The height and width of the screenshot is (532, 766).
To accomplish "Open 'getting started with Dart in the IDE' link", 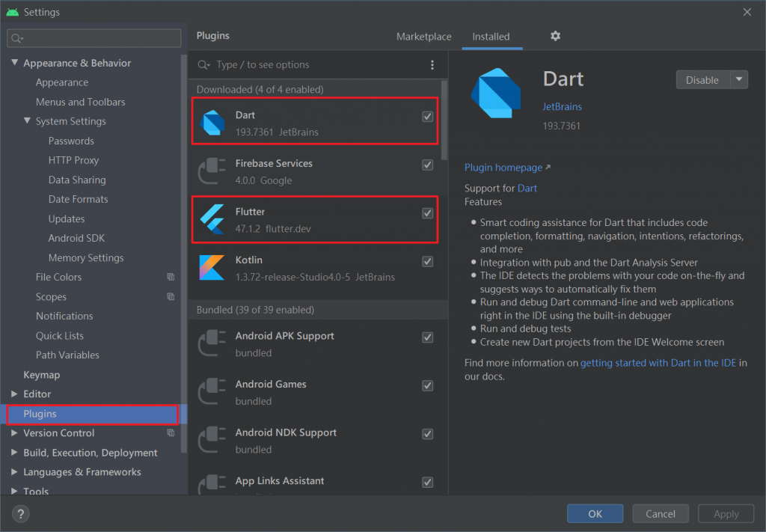I will pyautogui.click(x=658, y=363).
